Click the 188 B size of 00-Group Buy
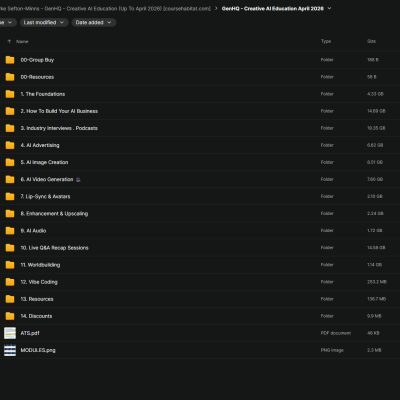400x400 pixels. click(x=373, y=60)
